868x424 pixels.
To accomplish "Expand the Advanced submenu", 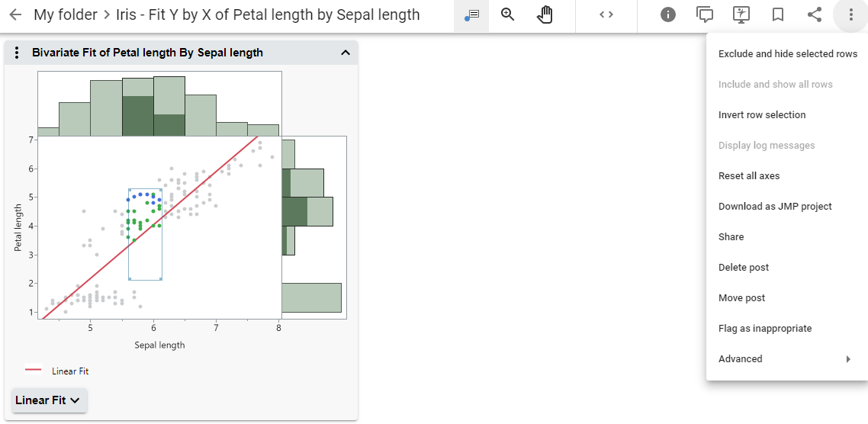I will 786,359.
